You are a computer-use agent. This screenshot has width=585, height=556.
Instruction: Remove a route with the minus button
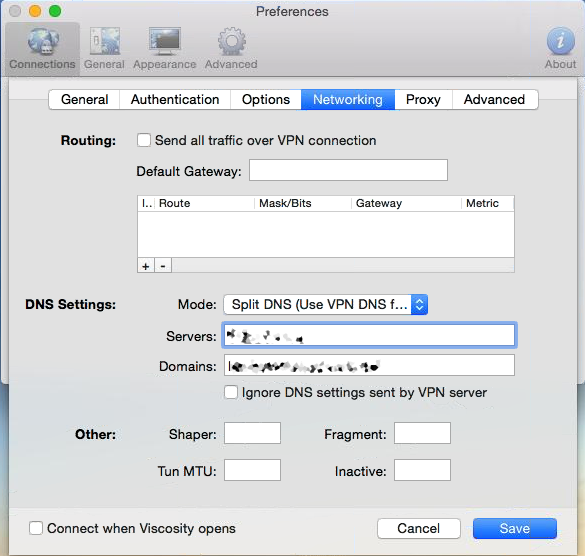(x=163, y=266)
